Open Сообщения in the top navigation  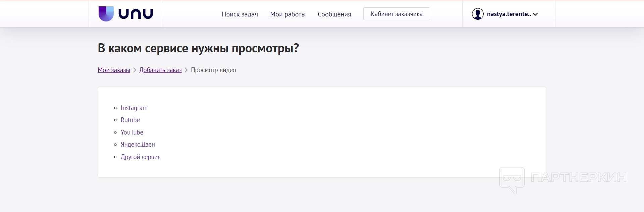[x=334, y=14]
